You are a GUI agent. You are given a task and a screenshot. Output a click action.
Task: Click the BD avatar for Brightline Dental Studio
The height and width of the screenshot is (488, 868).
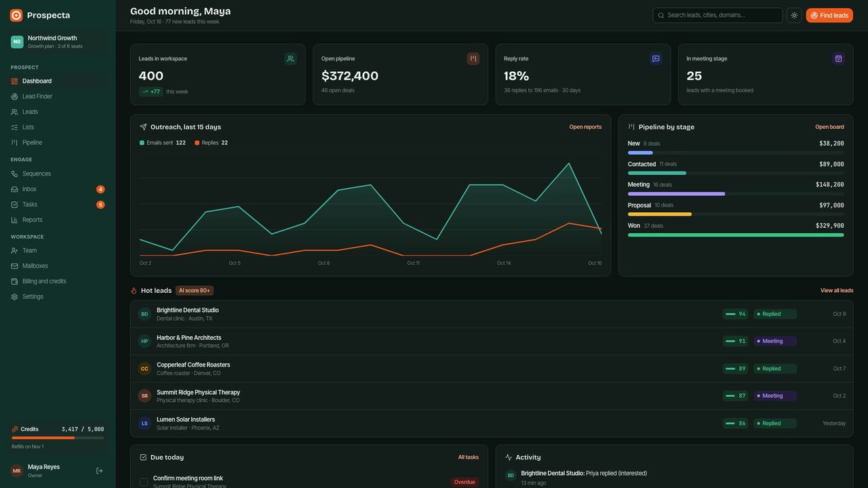coord(144,314)
